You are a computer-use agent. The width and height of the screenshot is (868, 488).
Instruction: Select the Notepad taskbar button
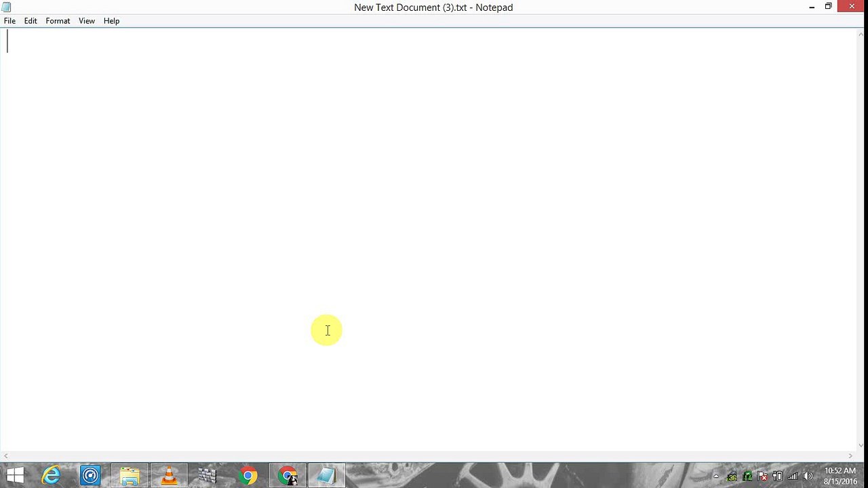tap(326, 476)
